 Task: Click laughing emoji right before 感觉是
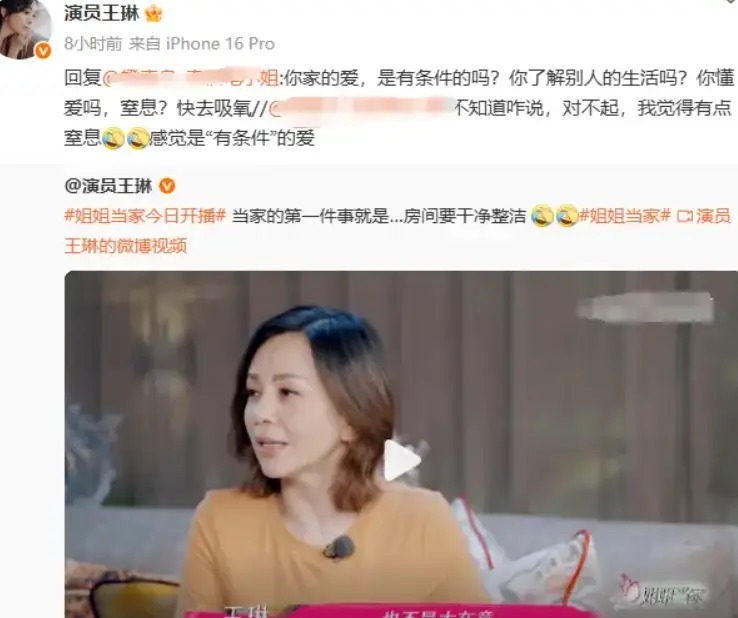138,138
